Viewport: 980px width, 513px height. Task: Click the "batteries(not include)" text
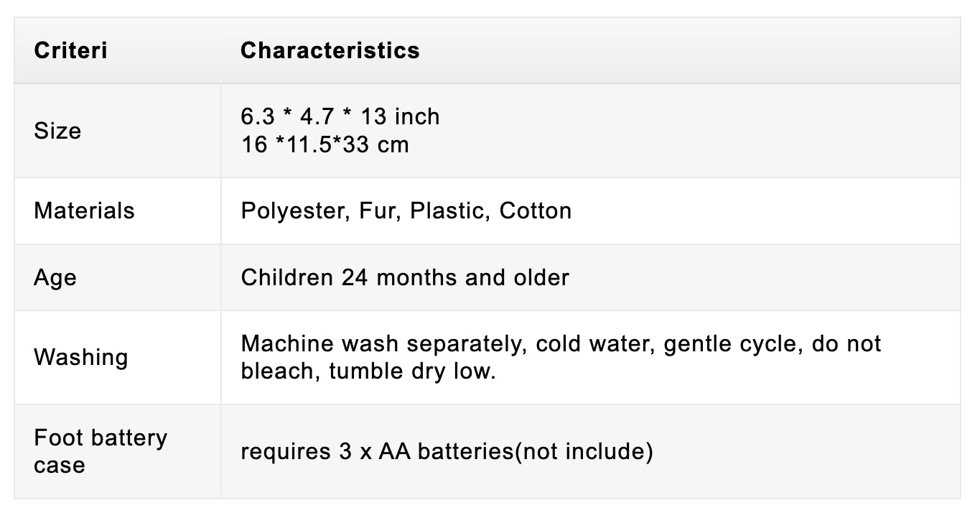pos(536,452)
